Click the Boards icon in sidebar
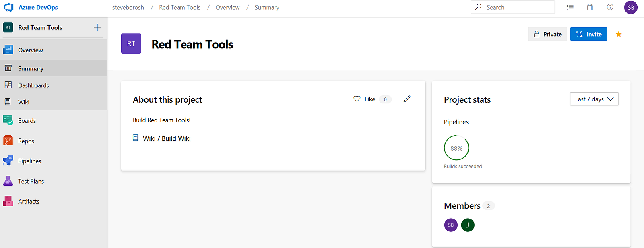The height and width of the screenshot is (248, 644). pyautogui.click(x=8, y=120)
